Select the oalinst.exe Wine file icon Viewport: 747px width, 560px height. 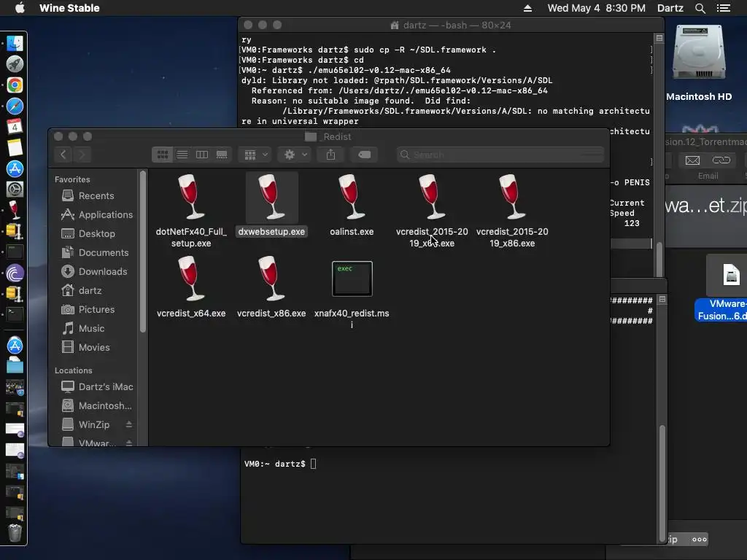[352, 197]
